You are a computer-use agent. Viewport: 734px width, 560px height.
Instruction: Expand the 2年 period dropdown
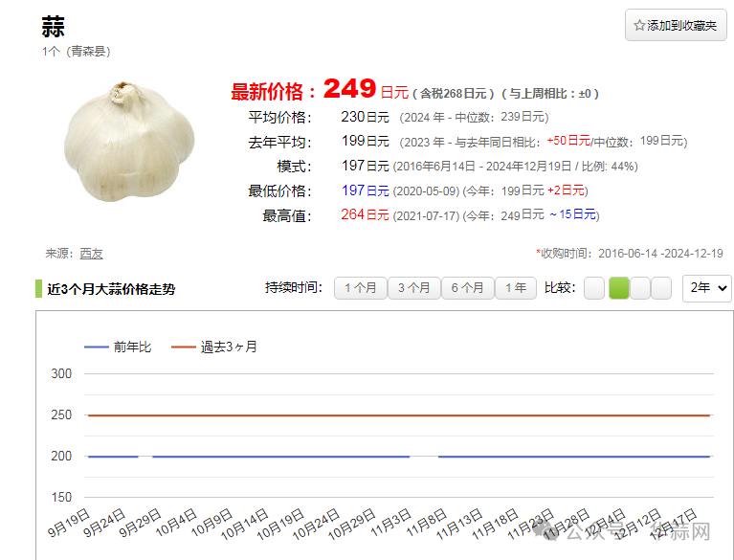[x=706, y=288]
